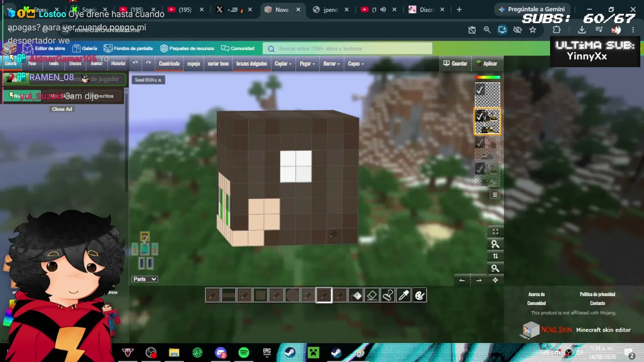Screen dimensions: 644x362
Task: Toggle the espejo mirror option
Action: tap(194, 63)
